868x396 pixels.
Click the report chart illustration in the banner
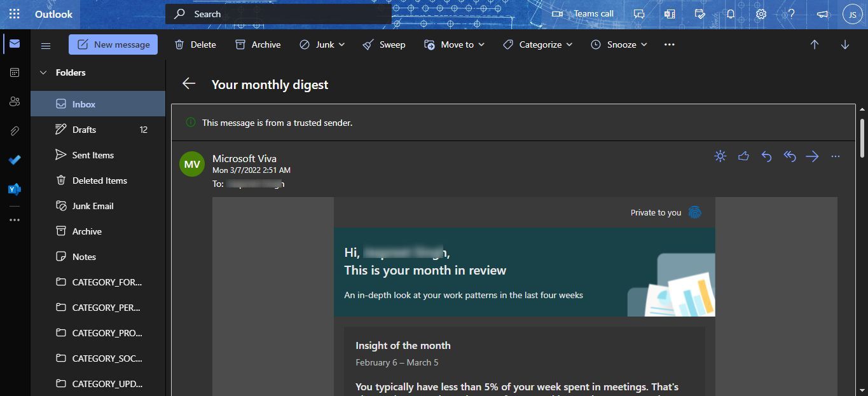click(672, 286)
